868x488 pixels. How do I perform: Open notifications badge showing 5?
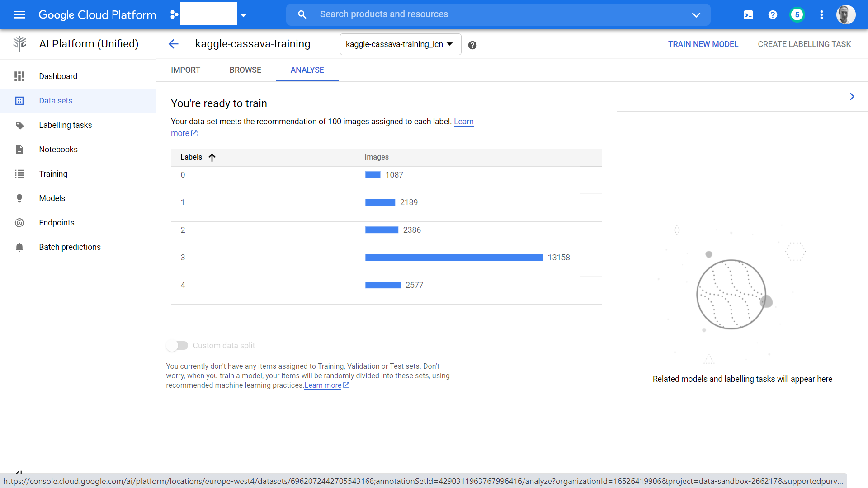tap(797, 15)
